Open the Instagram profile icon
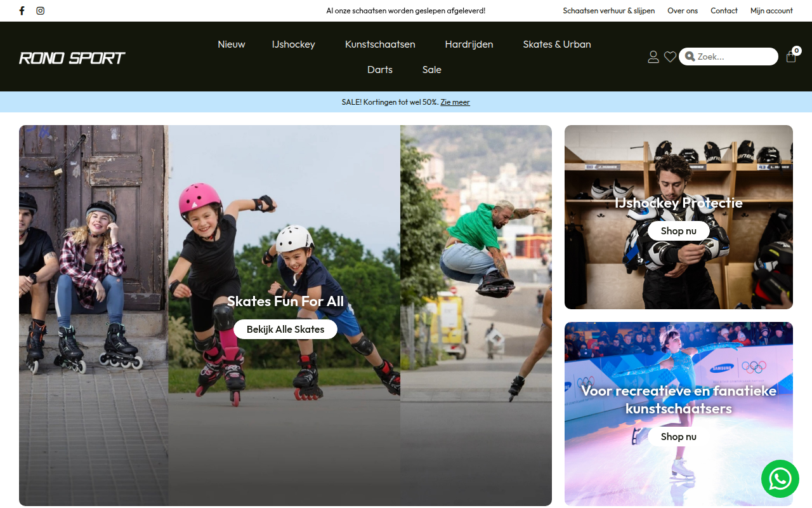812x508 pixels. (x=41, y=11)
